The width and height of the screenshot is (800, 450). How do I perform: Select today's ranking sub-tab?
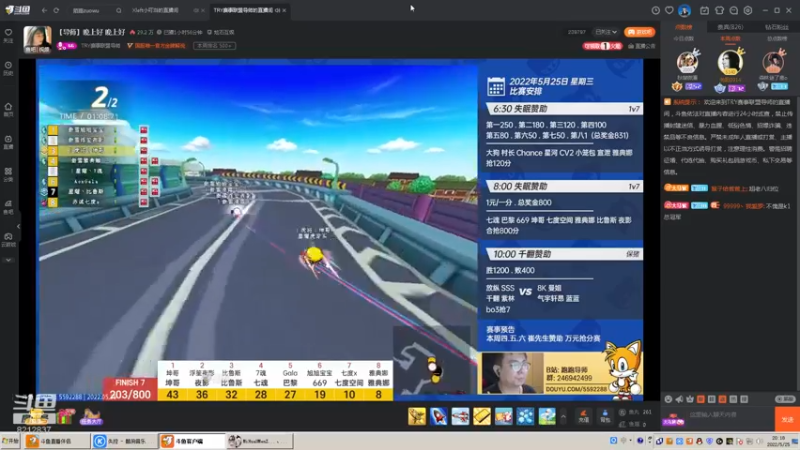(x=683, y=39)
